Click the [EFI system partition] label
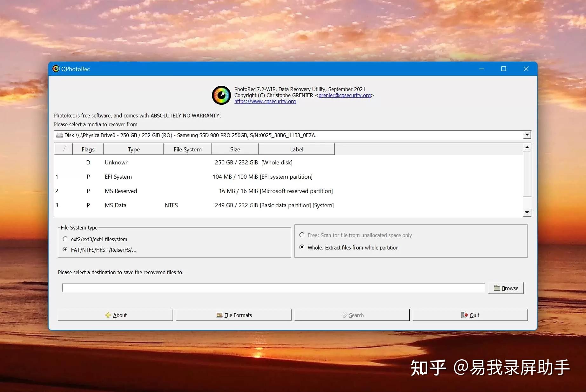Viewport: 586px width, 392px height. point(286,177)
